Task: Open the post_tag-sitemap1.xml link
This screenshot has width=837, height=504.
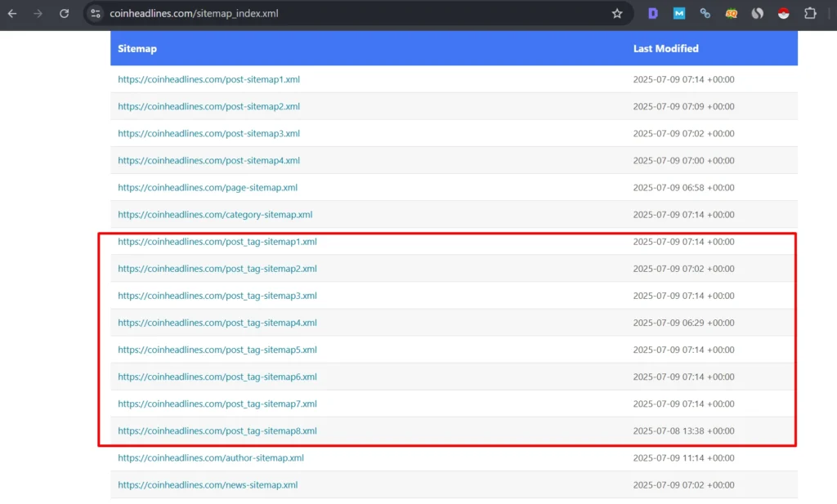Action: pos(217,242)
